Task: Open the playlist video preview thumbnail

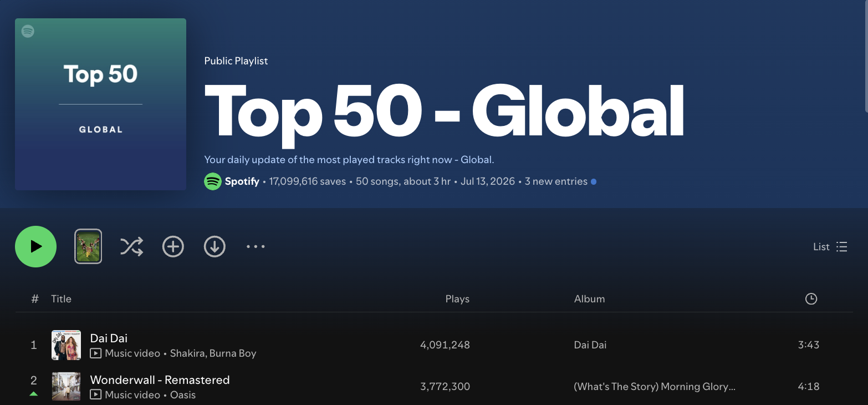Action: tap(88, 246)
